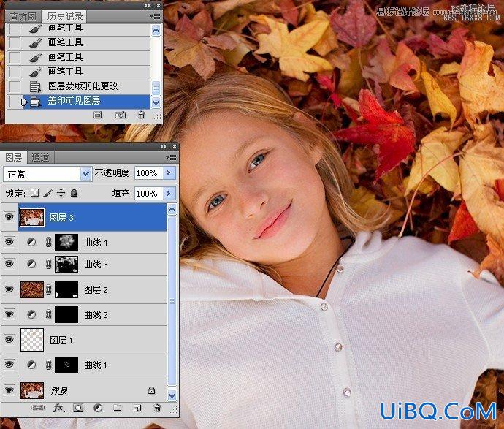Lock transparent pixels icon
This screenshot has width=504, height=429.
coord(35,193)
